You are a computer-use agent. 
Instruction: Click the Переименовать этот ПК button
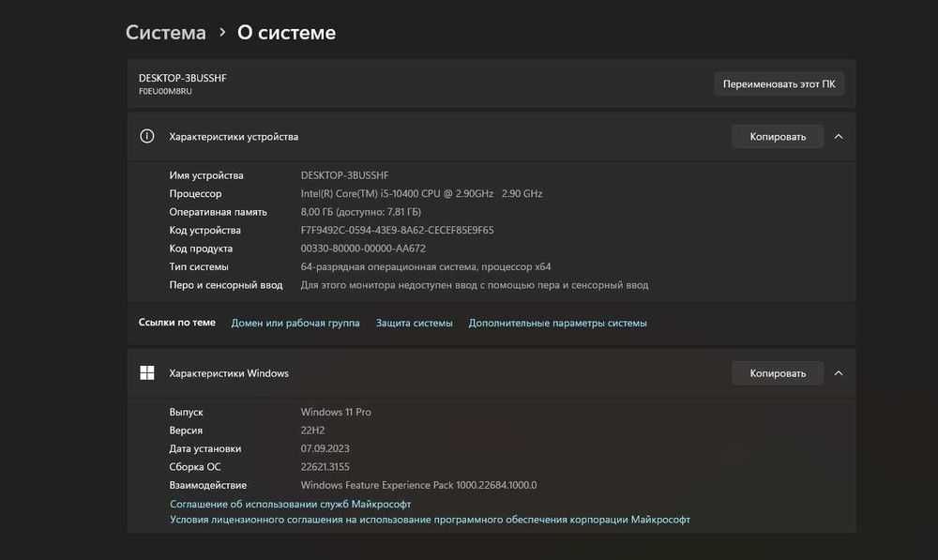pos(779,83)
